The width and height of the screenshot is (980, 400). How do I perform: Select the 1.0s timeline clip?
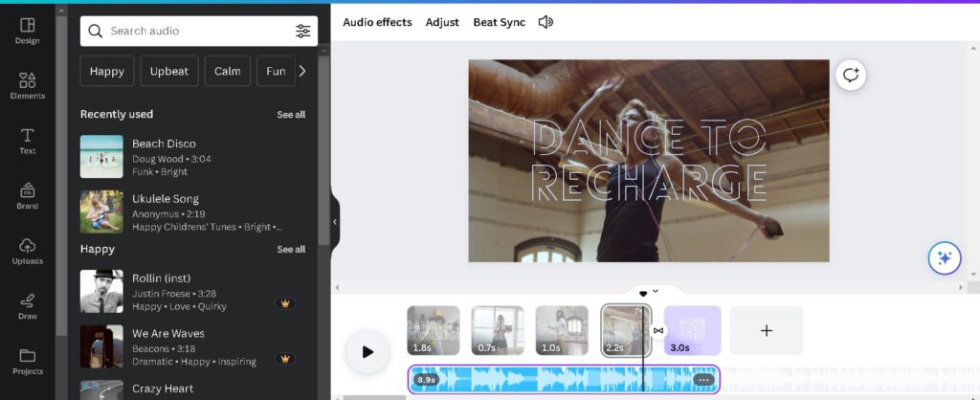click(562, 331)
